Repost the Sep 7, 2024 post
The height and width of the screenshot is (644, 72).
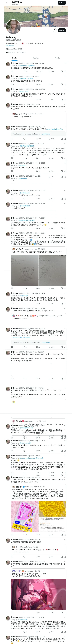24,71
